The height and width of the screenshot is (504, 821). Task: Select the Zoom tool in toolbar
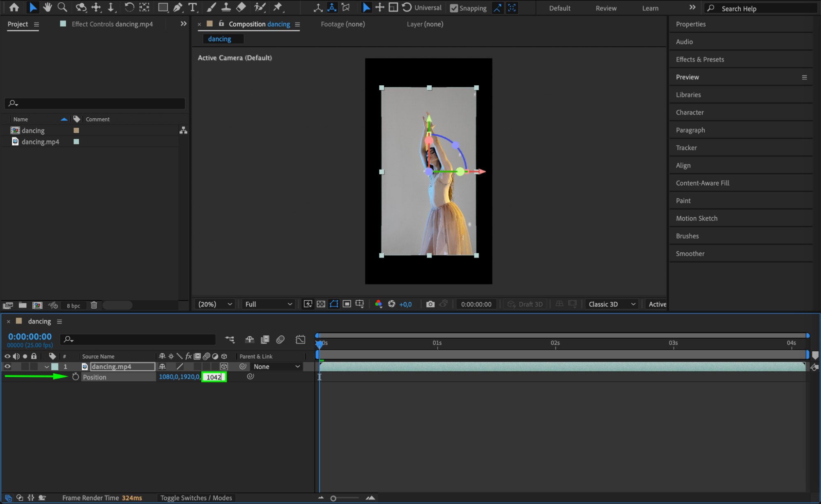click(62, 7)
